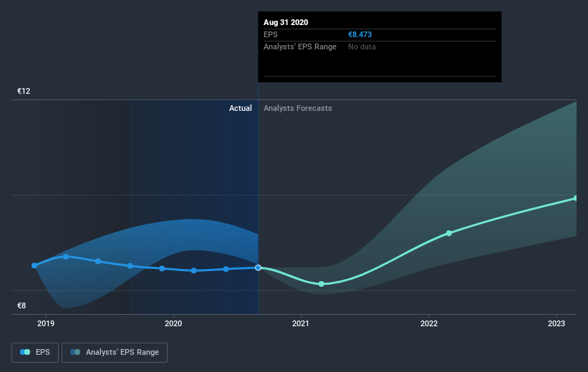588x372 pixels.
Task: Select the highlighted Aug 31 2020 EPS data point
Action: (x=258, y=268)
